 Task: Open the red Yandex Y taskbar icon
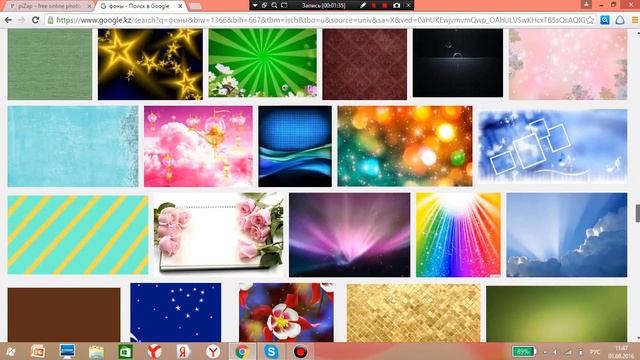pos(155,351)
